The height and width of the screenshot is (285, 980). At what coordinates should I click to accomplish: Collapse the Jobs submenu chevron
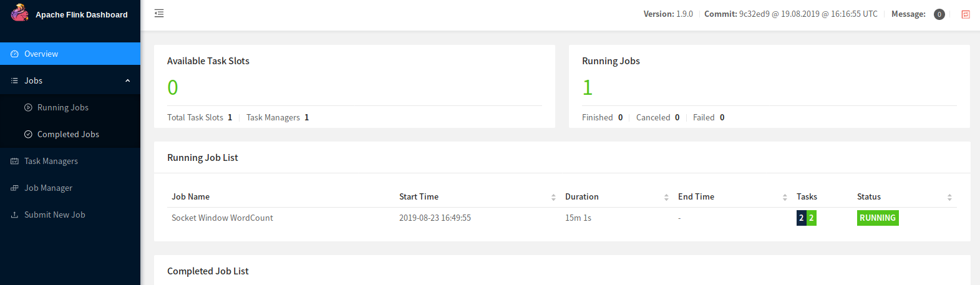(x=128, y=81)
